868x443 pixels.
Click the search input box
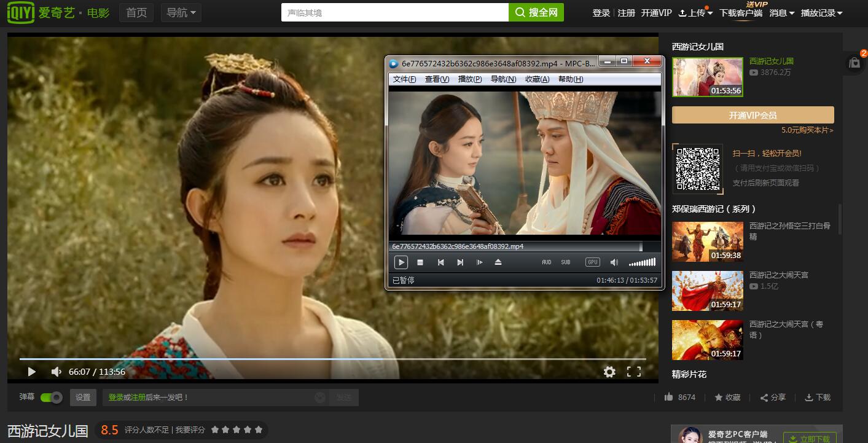click(x=395, y=12)
